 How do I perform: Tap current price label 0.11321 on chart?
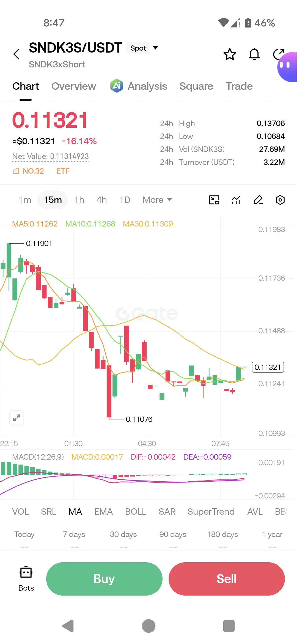(x=268, y=367)
